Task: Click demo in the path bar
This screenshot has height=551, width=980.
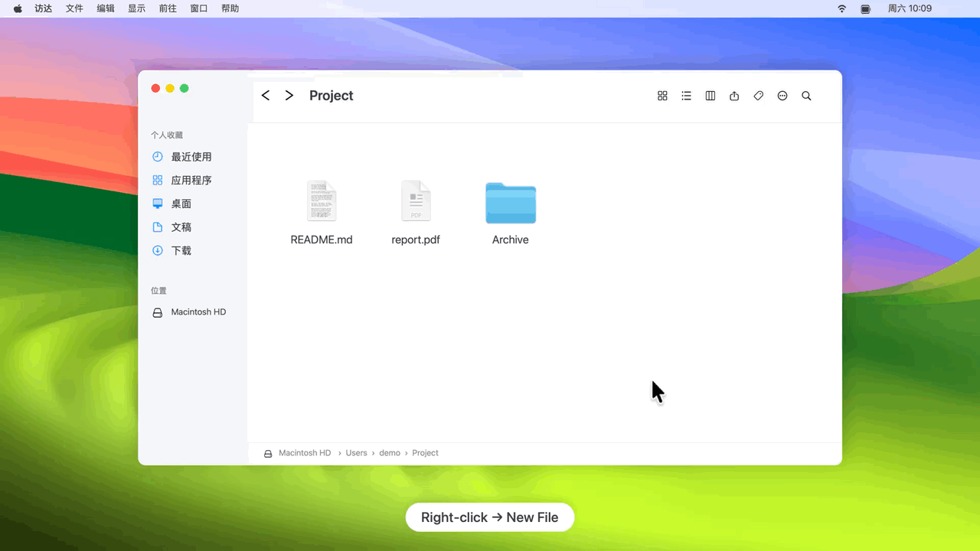Action: tap(390, 453)
